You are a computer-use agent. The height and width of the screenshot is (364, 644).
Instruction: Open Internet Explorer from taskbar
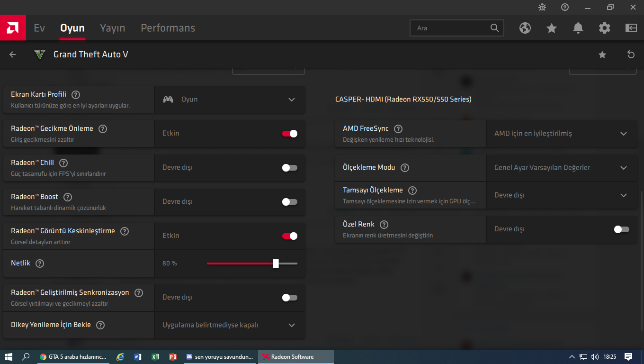click(x=120, y=357)
